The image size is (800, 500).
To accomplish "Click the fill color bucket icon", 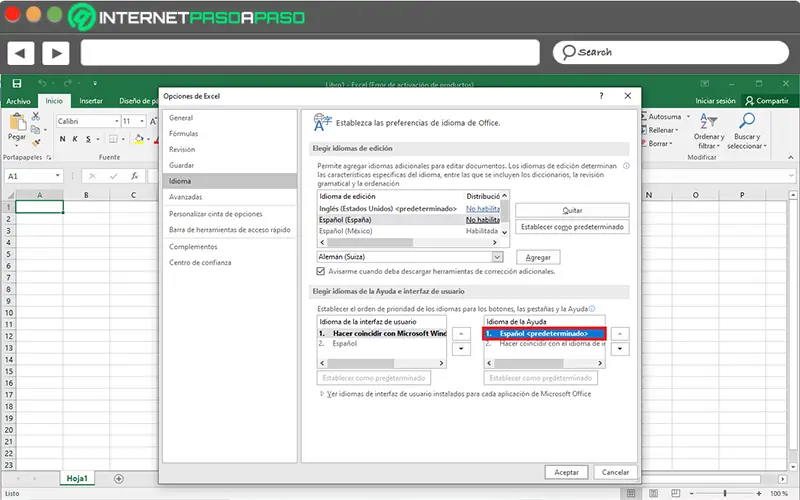I will click(x=139, y=139).
